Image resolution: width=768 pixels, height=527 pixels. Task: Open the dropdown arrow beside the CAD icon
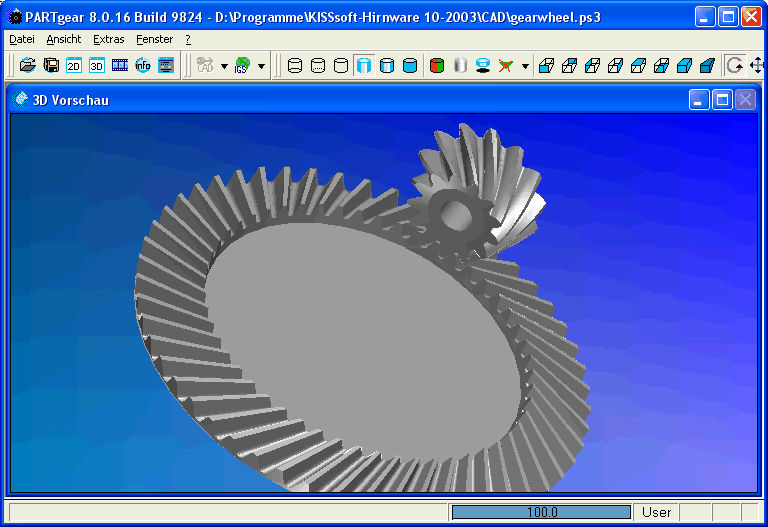(x=224, y=66)
